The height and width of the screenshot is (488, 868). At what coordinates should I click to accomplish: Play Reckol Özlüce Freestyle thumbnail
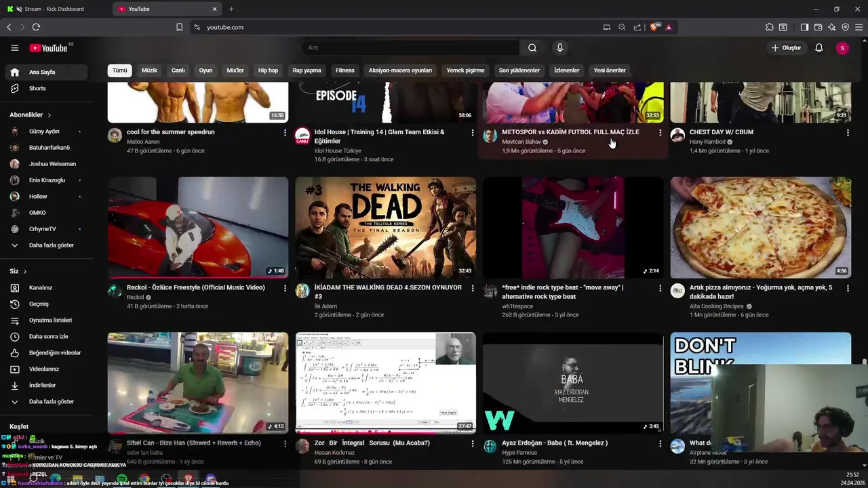pos(198,228)
